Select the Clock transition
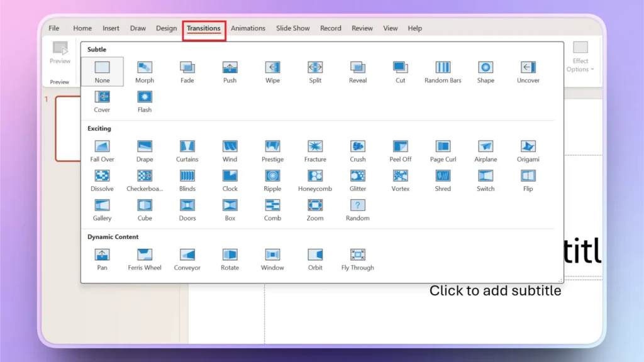 (230, 180)
